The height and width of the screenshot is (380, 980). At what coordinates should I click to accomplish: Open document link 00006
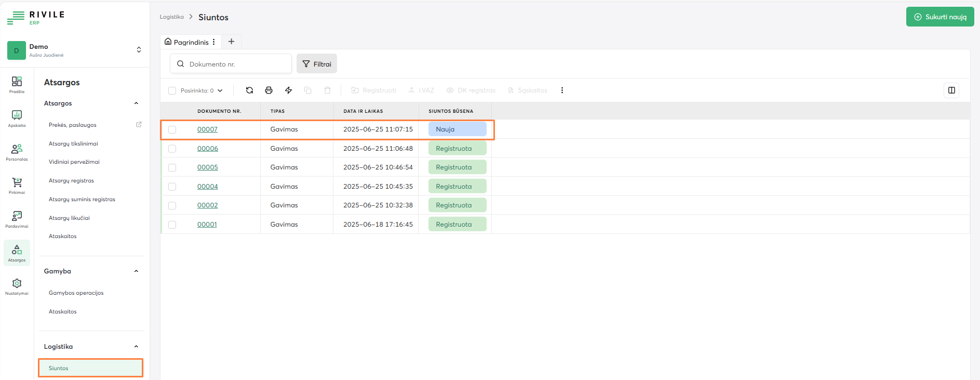pyautogui.click(x=207, y=149)
